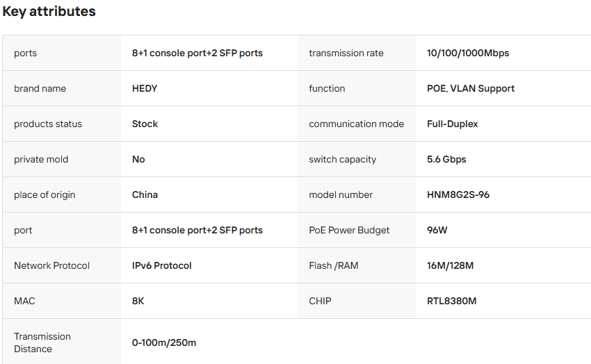The width and height of the screenshot is (591, 364).
Task: Click the IPv6 Protocol value
Action: [x=162, y=265]
